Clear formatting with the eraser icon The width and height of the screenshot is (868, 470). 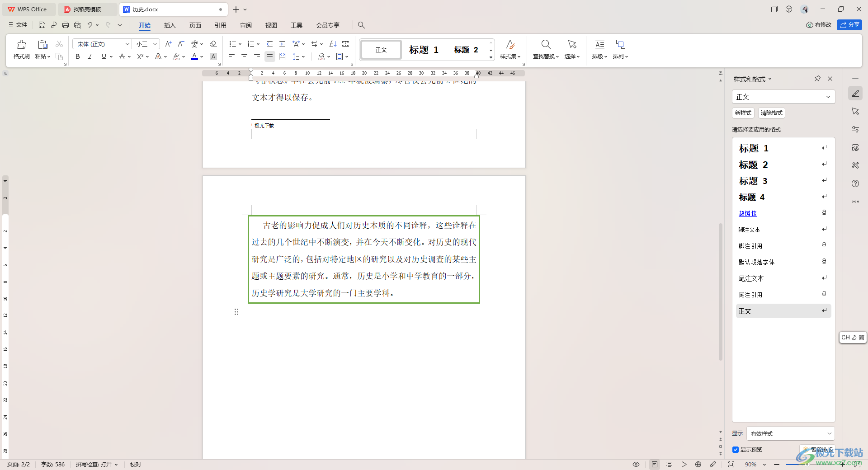[x=213, y=44]
